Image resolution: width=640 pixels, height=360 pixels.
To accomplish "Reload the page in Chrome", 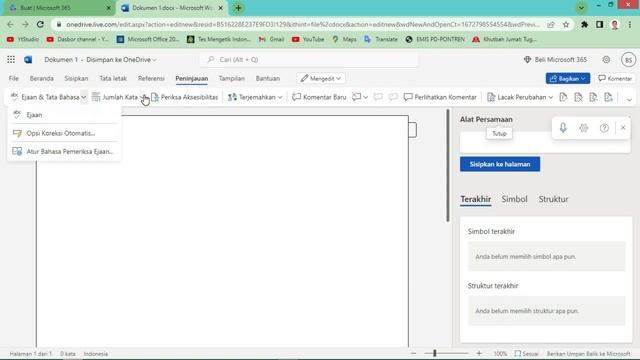I will (40, 24).
